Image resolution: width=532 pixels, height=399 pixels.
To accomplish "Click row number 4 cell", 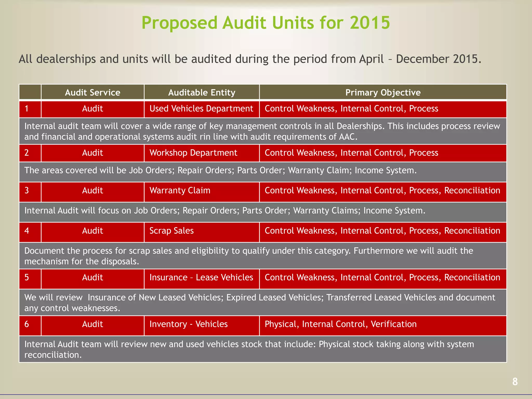I will 30,232.
